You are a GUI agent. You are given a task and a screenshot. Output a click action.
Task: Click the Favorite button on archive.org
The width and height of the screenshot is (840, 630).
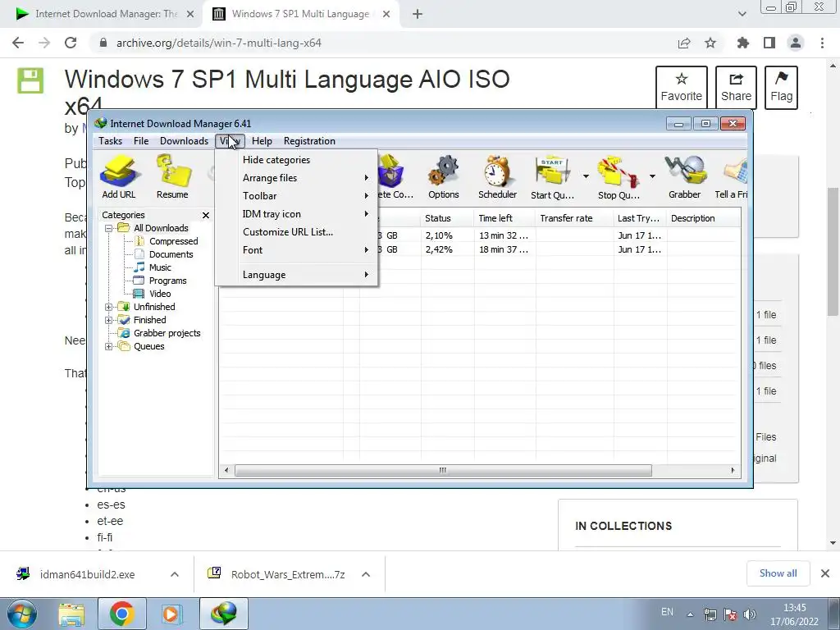[682, 88]
